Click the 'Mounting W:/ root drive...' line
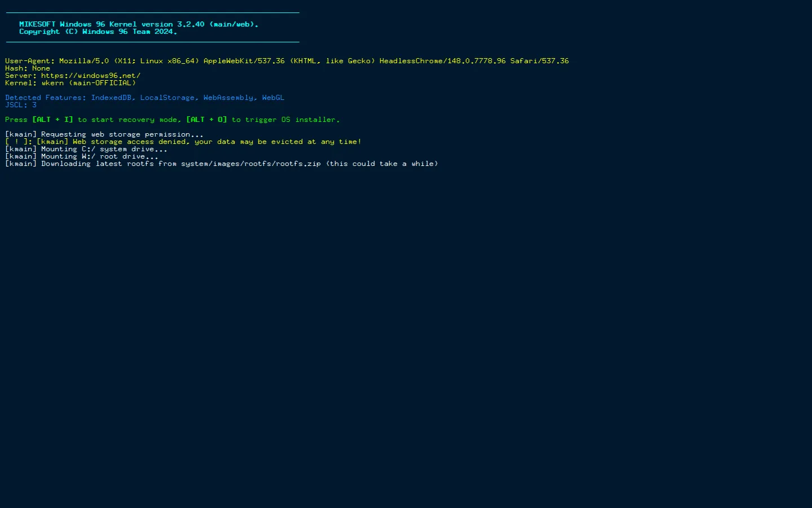Screen dimensions: 812x508 82,156
